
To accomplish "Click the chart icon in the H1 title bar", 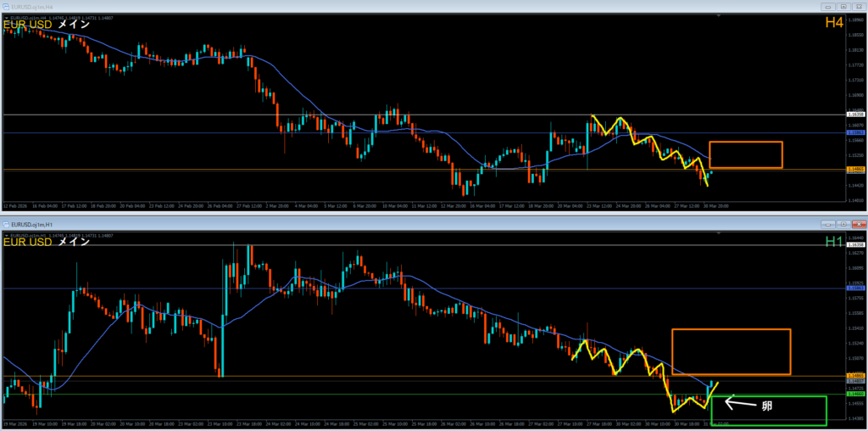I will point(6,224).
